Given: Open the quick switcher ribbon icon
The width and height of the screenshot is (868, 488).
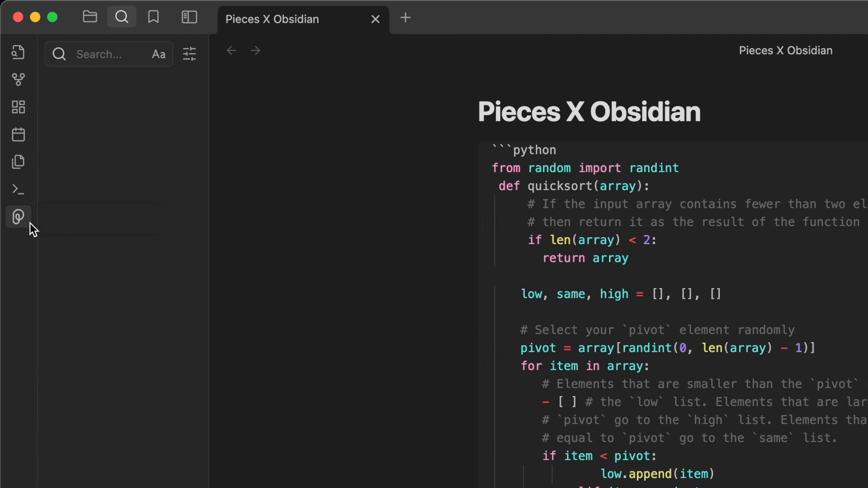Looking at the screenshot, I should (18, 52).
